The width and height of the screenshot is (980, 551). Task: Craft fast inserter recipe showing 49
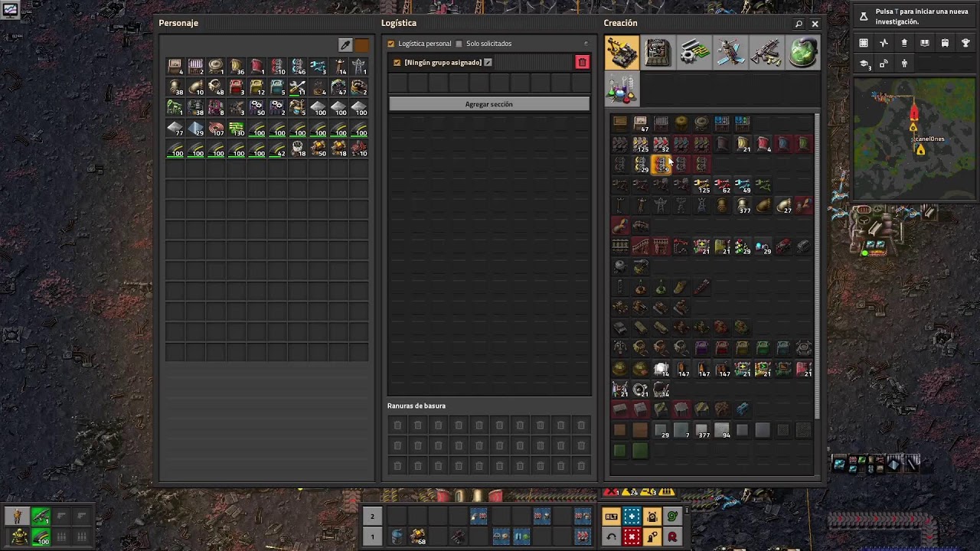click(743, 184)
